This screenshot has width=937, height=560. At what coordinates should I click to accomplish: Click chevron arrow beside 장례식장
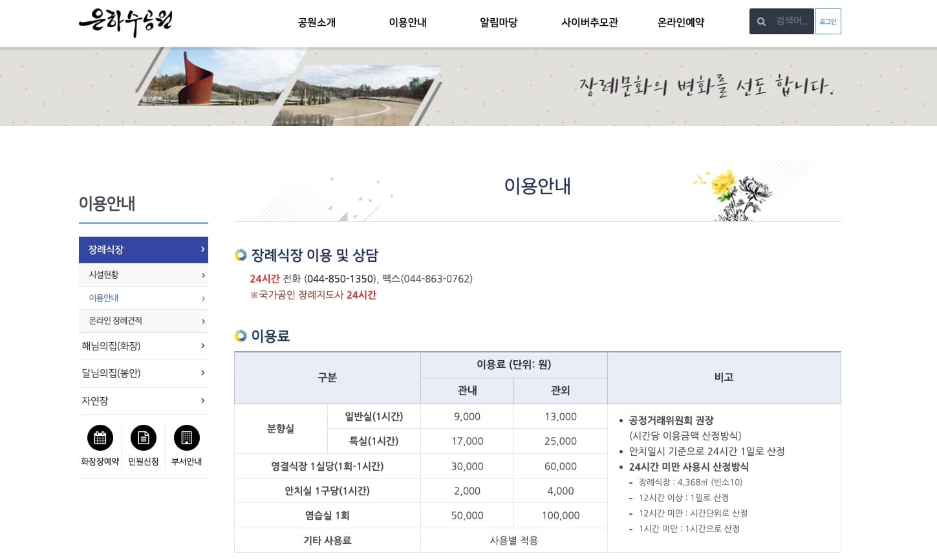coord(202,250)
